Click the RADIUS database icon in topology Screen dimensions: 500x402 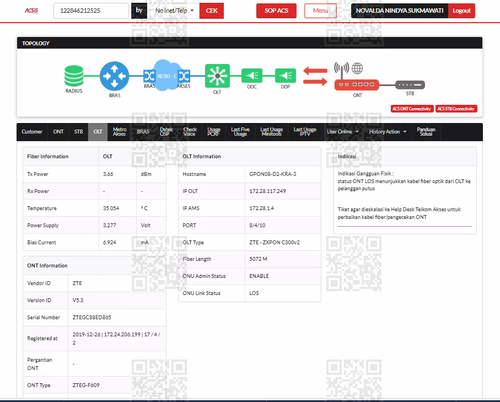coord(74,76)
